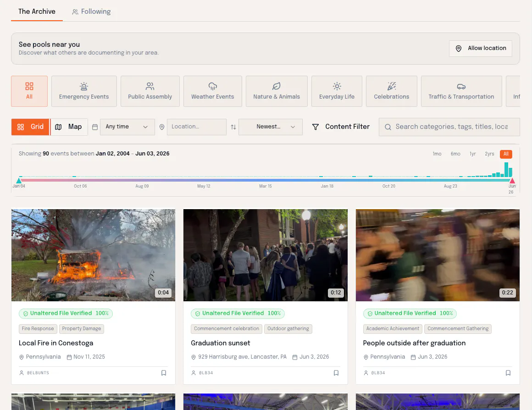Viewport: 532px width, 410px height.
Task: Click the location pin icon beside Location field
Action: tap(162, 127)
